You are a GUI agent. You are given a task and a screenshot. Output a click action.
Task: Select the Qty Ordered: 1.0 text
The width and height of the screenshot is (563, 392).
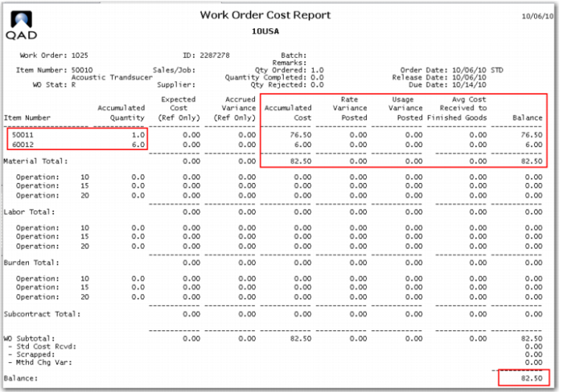(x=289, y=70)
